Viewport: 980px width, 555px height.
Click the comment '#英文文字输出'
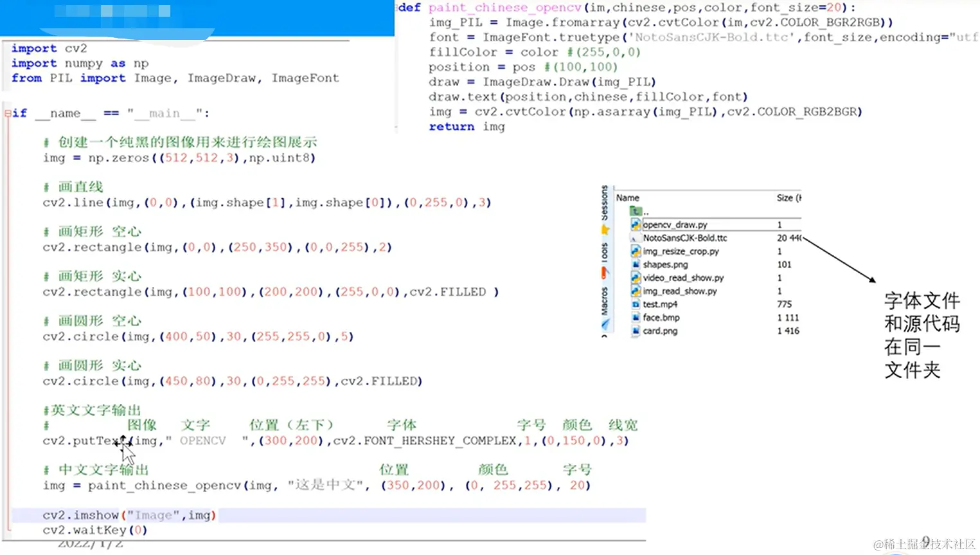(x=92, y=410)
